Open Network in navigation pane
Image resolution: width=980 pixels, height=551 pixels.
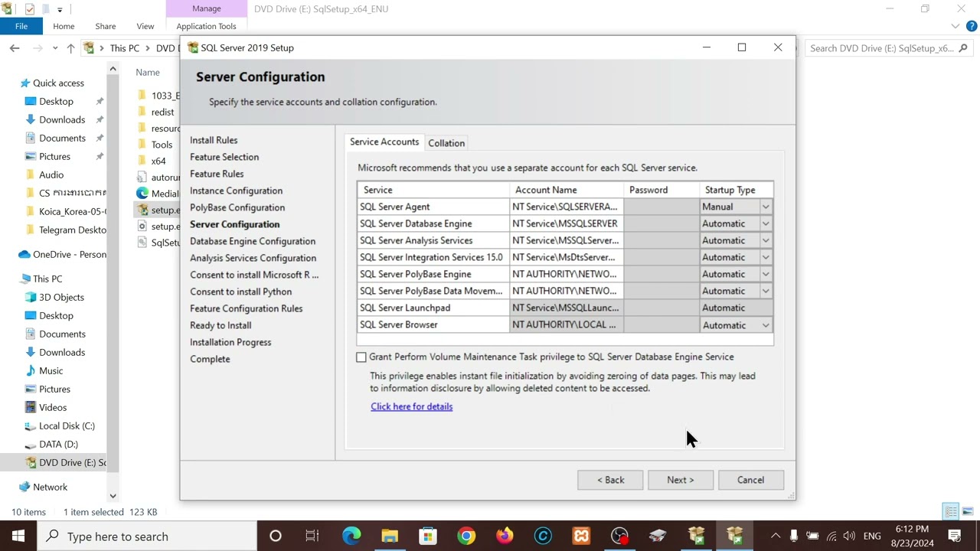point(50,487)
